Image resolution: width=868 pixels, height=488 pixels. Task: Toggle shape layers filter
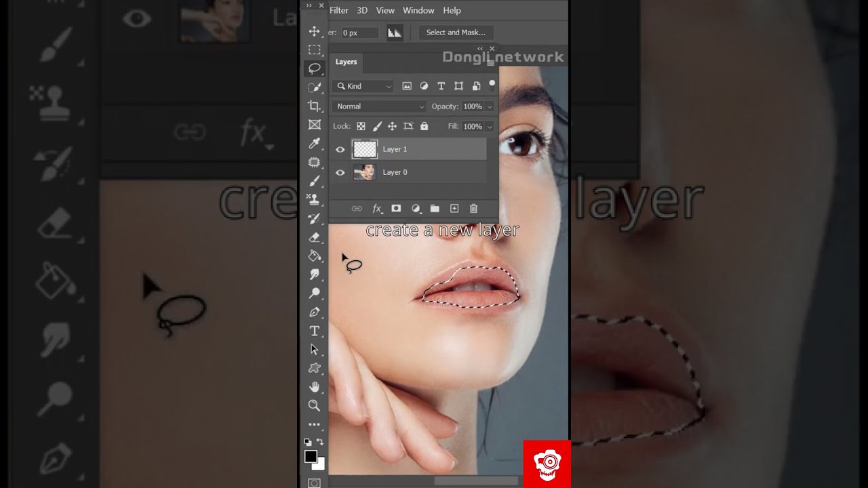click(459, 86)
